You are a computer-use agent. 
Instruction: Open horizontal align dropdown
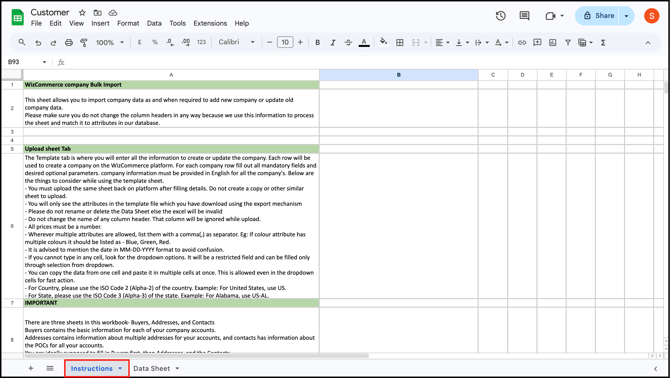(x=442, y=42)
